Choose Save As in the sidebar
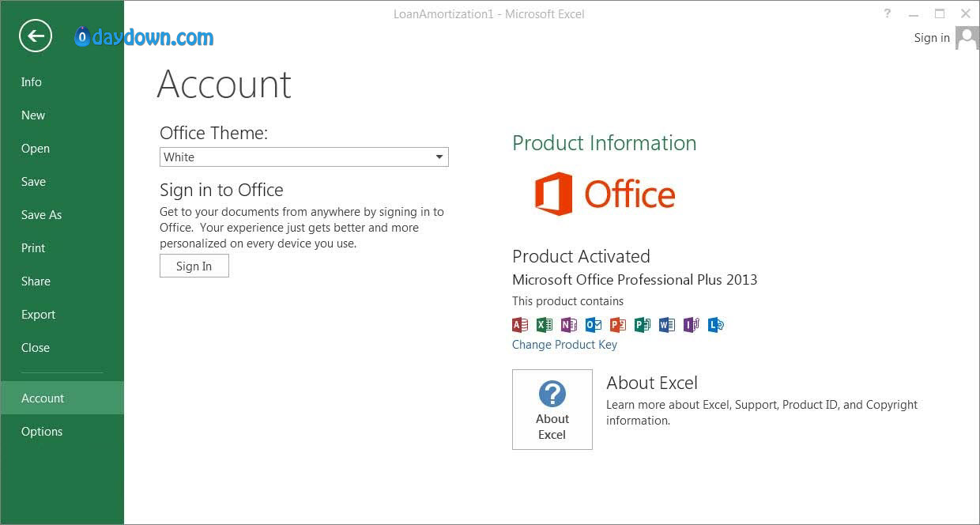Screen dimensions: 980x525 (62, 215)
